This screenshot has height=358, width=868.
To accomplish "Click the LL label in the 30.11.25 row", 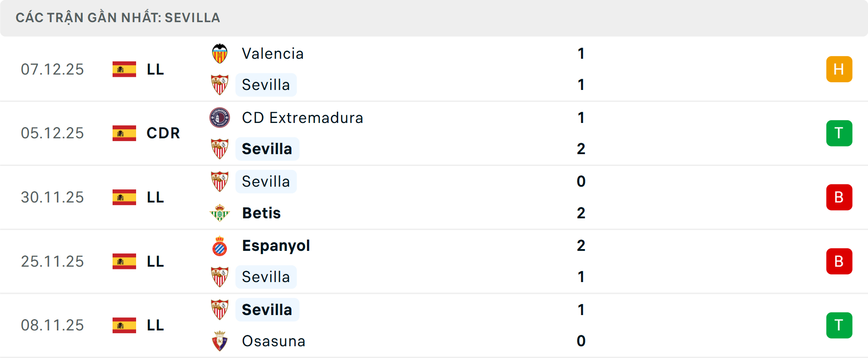I will point(154,197).
